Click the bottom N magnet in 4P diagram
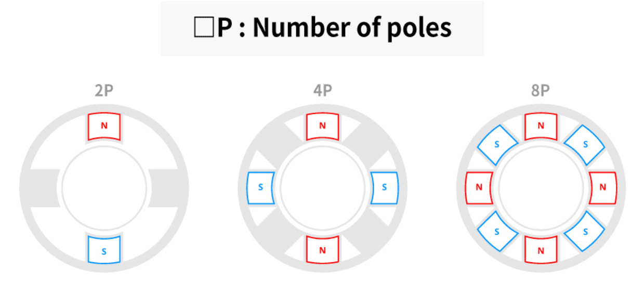This screenshot has height=284, width=644. [x=322, y=250]
